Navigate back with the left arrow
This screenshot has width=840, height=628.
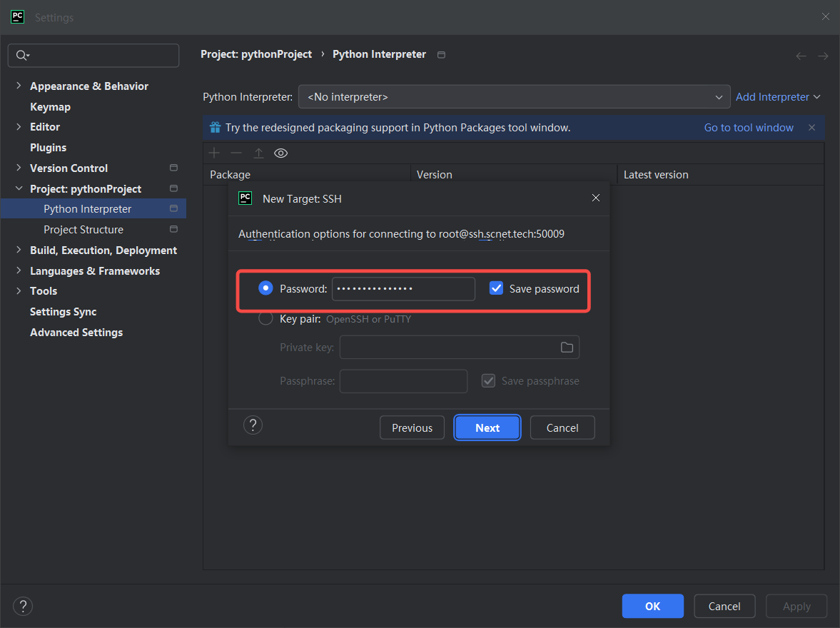(x=801, y=56)
